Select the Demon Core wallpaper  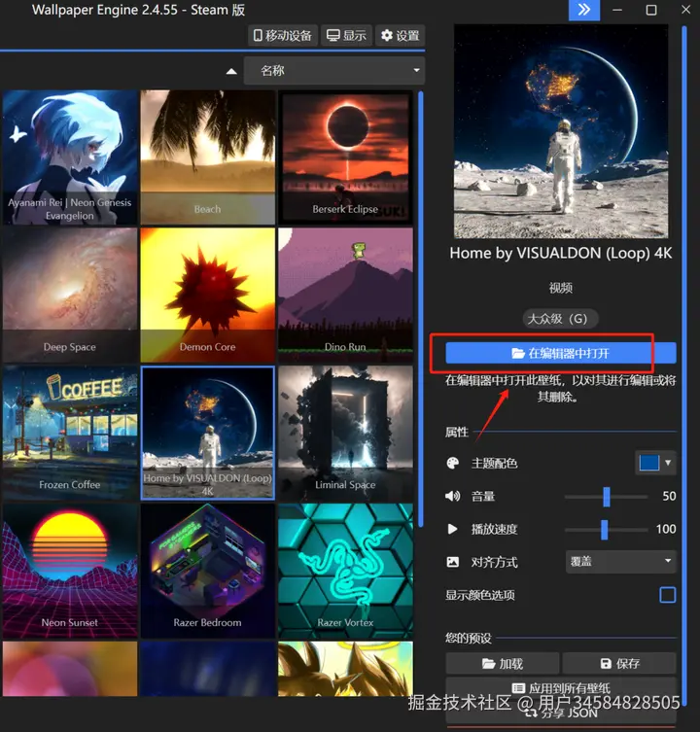tap(207, 296)
